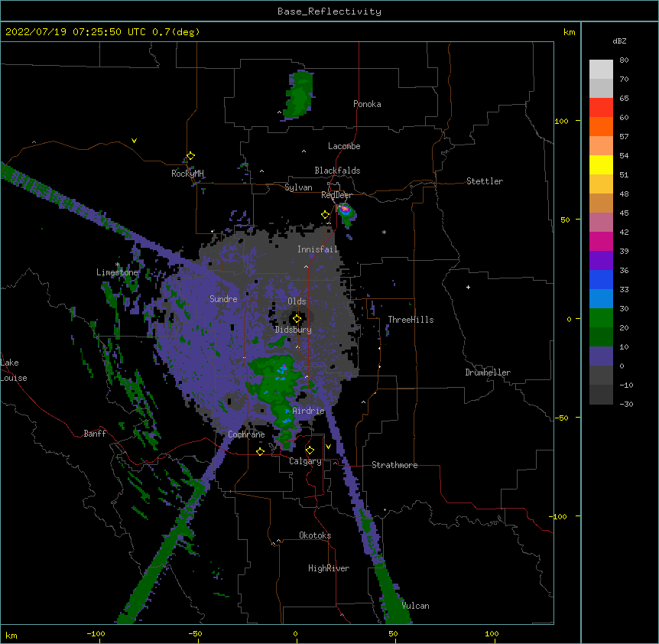Image resolution: width=659 pixels, height=644 pixels.
Task: Select the Sundre label
Action: coord(223,299)
